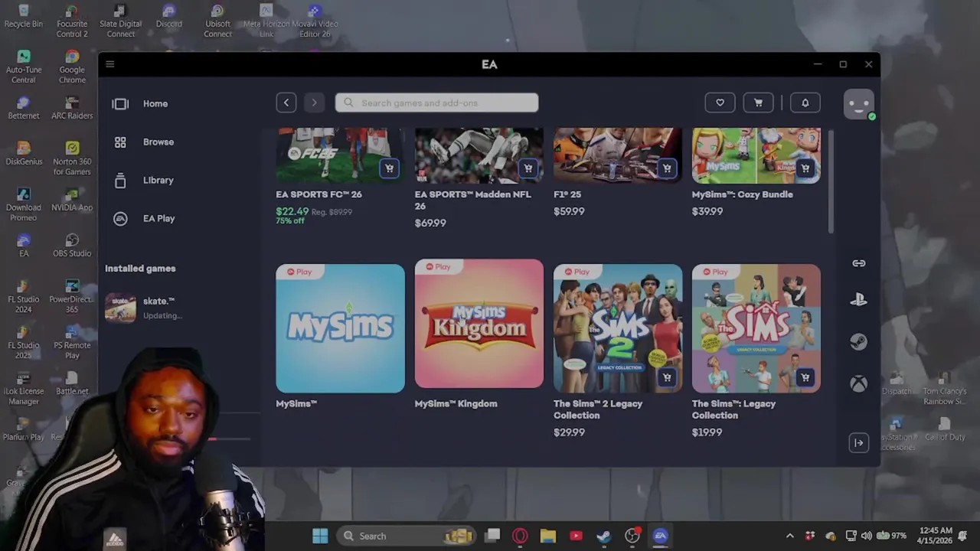Add The Sims Legacy Collection to cart
This screenshot has width=980, height=551.
coord(805,377)
